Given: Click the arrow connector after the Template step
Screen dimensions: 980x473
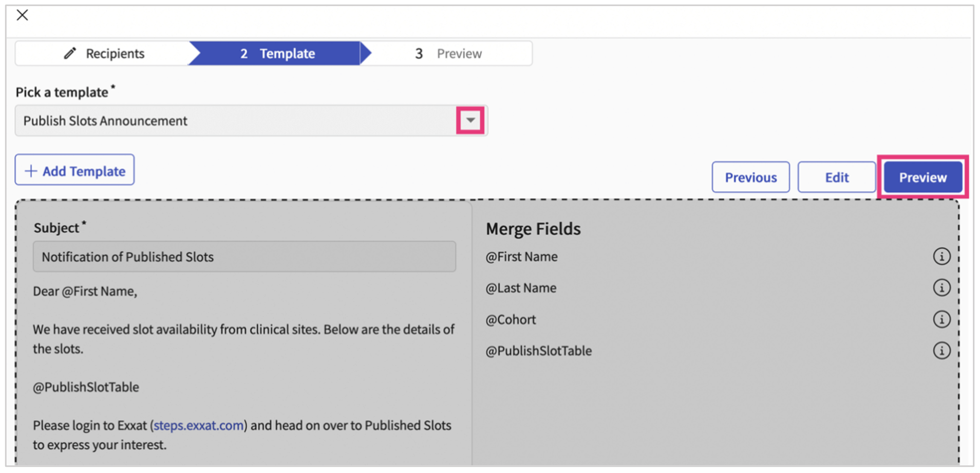Looking at the screenshot, I should tap(366, 53).
